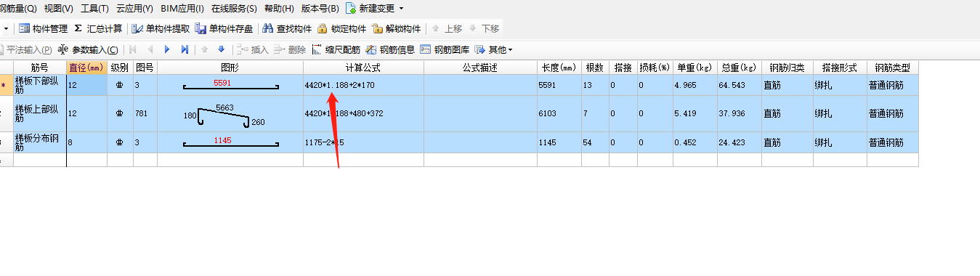Open the BIM应用(I) menu
The height and width of the screenshot is (276, 980).
(x=182, y=9)
